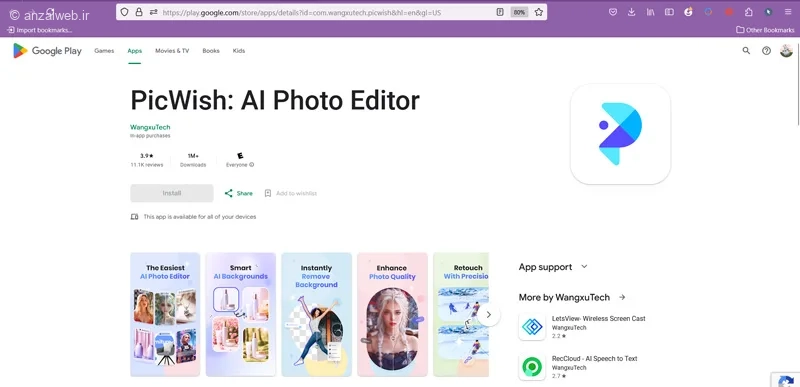Viewport: 800px width, 387px height.
Task: Click next arrow in screenshot carousel
Action: pyautogui.click(x=488, y=315)
